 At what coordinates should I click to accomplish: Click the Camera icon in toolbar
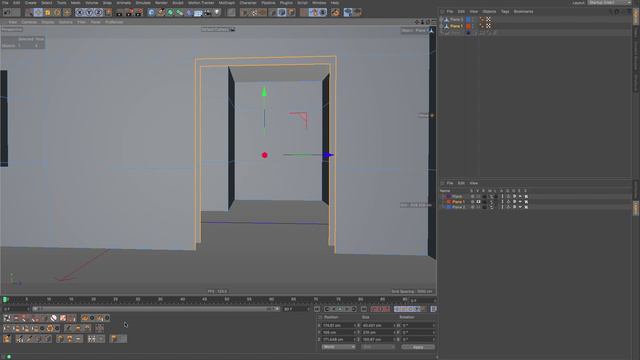[208, 13]
